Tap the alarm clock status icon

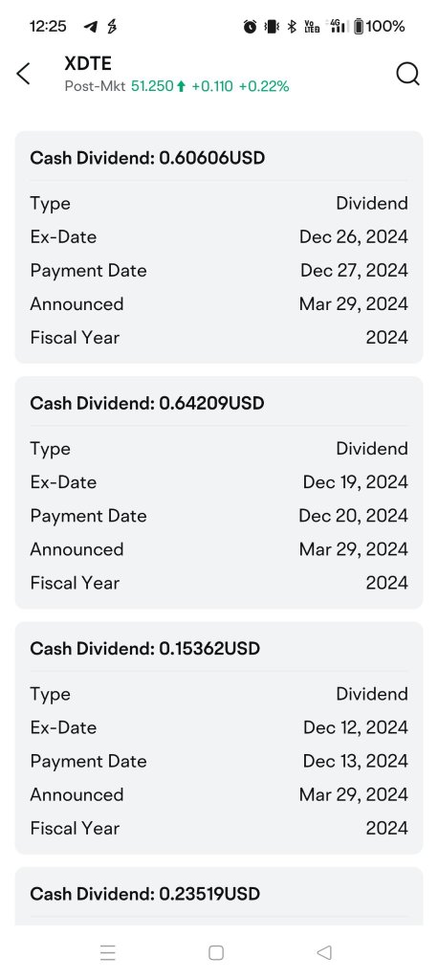pyautogui.click(x=250, y=26)
